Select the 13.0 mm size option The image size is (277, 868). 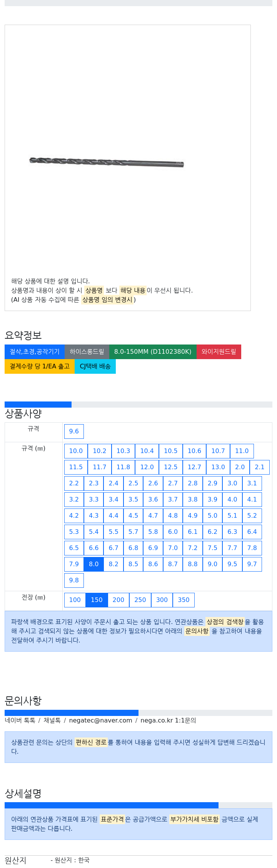(218, 467)
